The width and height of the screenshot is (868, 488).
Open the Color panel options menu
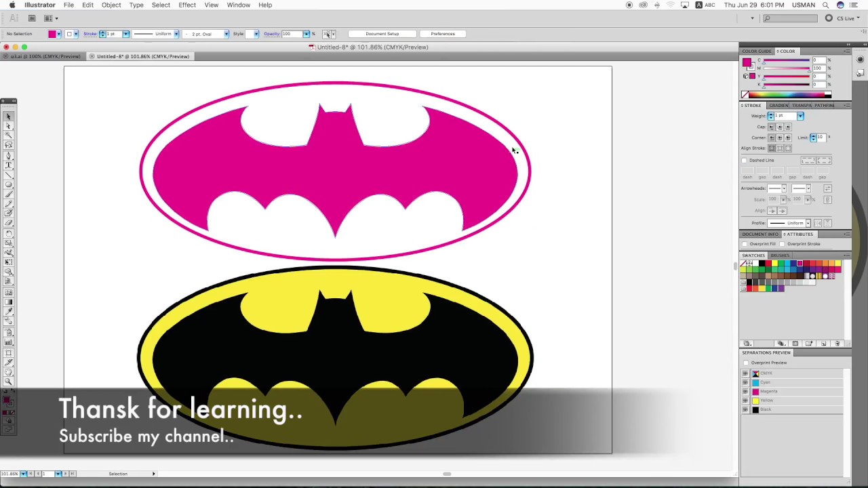point(847,52)
